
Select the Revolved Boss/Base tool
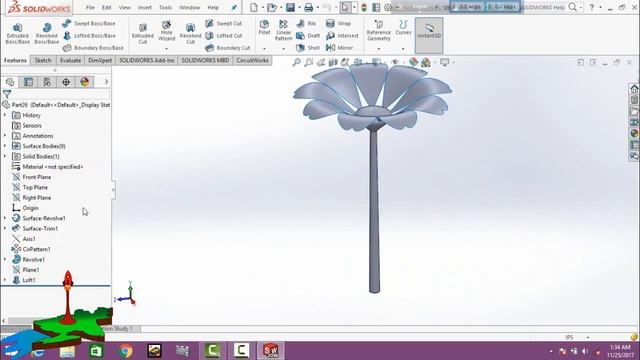click(x=47, y=33)
